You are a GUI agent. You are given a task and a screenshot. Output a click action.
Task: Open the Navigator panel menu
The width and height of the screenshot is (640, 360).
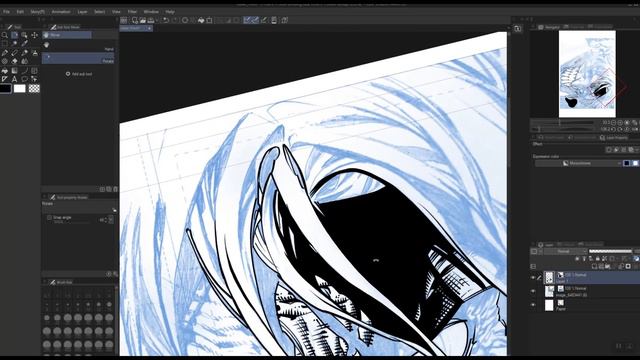pyautogui.click(x=533, y=27)
